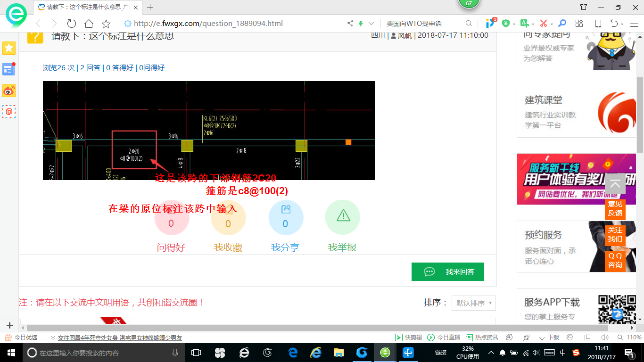Open Windows Start menu
Viewport: 644px width, 362px height.
point(11,352)
